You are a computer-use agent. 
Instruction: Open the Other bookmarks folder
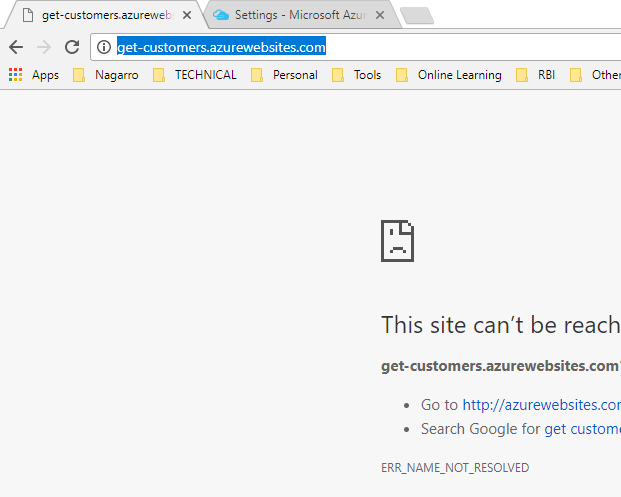pos(595,75)
